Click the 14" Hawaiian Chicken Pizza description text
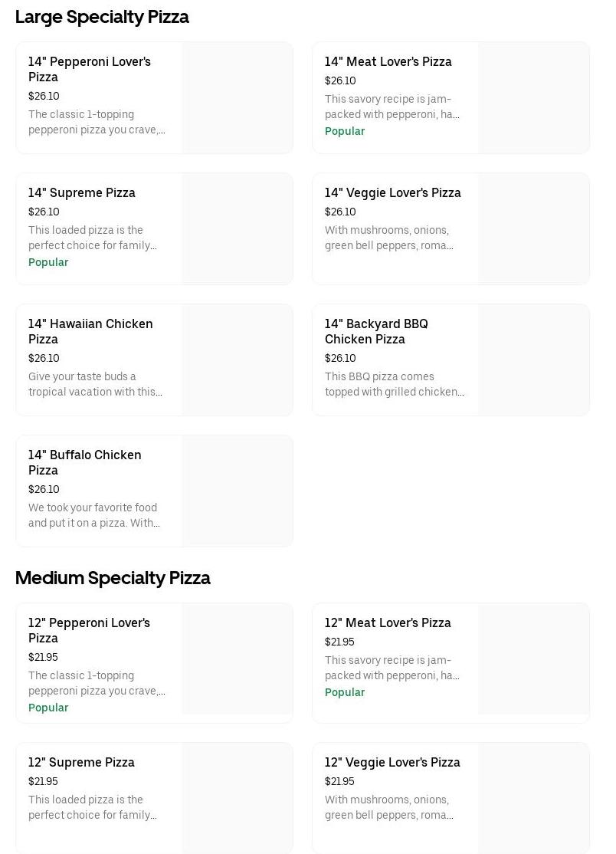 coord(95,384)
